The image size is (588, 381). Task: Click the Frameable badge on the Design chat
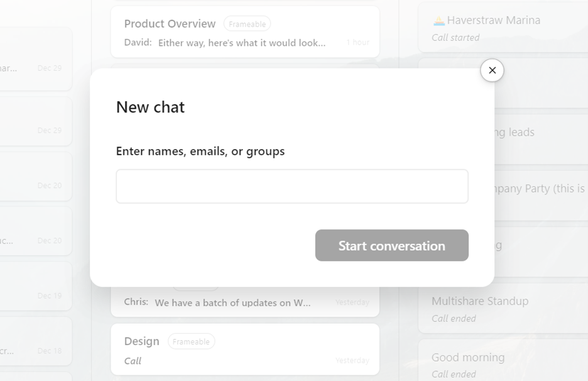click(191, 341)
